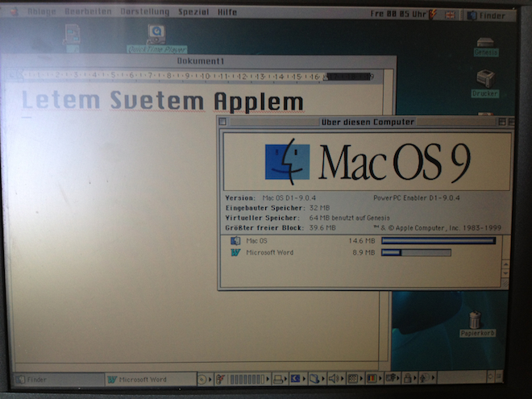This screenshot has height=399, width=532.
Task: Open the sleep moon control strip module
Action: (298, 378)
